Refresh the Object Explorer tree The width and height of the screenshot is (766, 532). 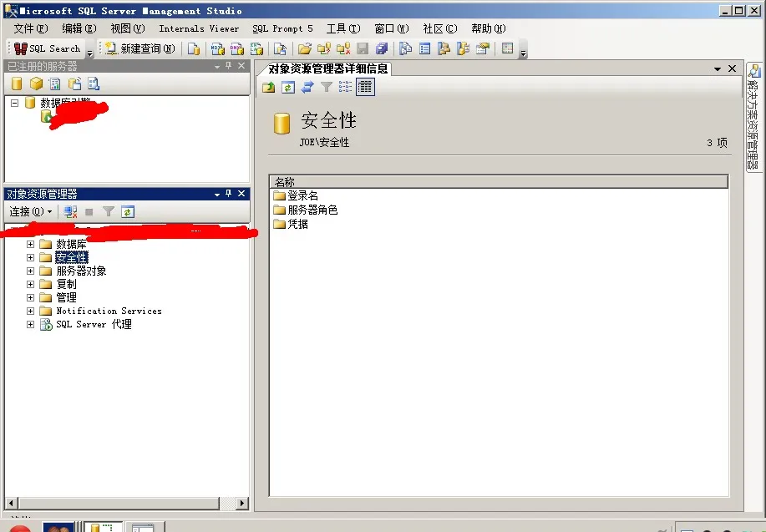click(128, 212)
